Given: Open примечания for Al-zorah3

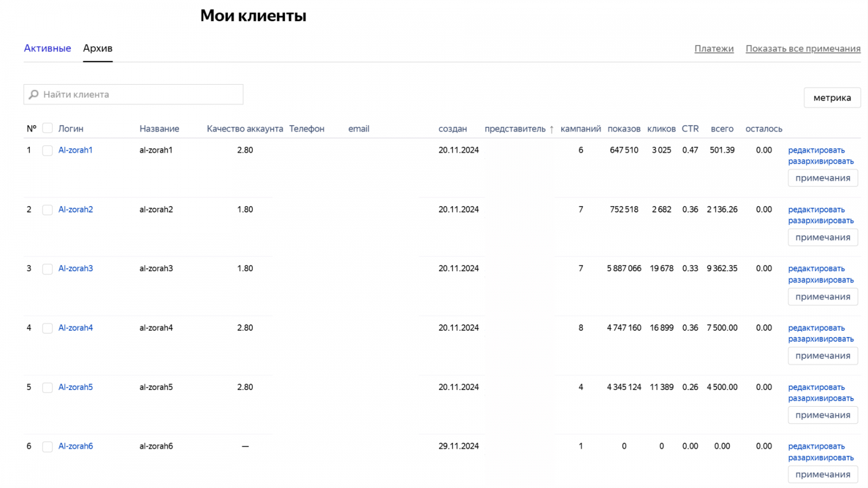Looking at the screenshot, I should click(x=822, y=297).
